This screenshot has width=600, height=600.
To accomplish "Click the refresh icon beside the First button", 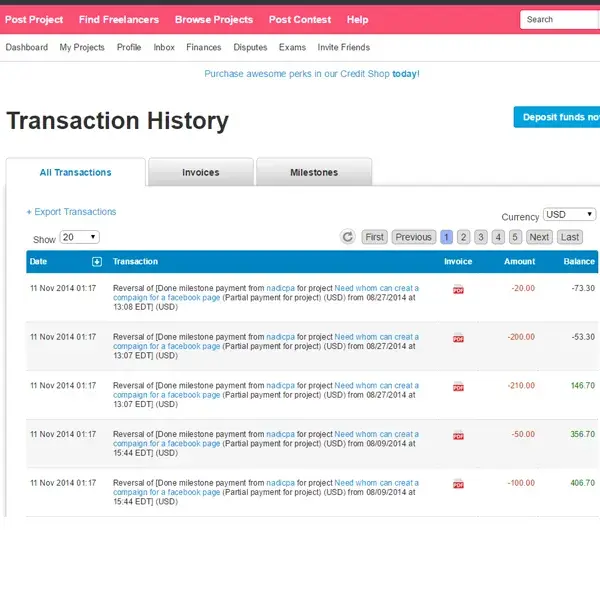I will [x=348, y=237].
